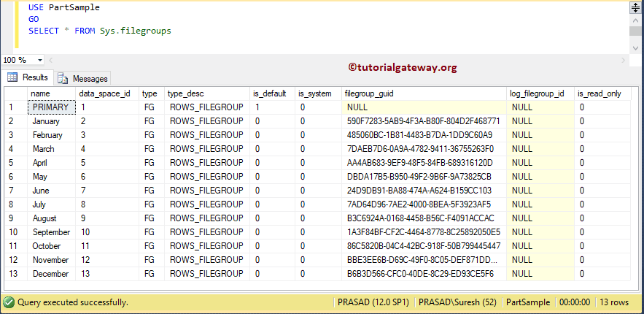The height and width of the screenshot is (314, 644).
Task: Click GUID cell starting 86C5820B
Action: (424, 246)
